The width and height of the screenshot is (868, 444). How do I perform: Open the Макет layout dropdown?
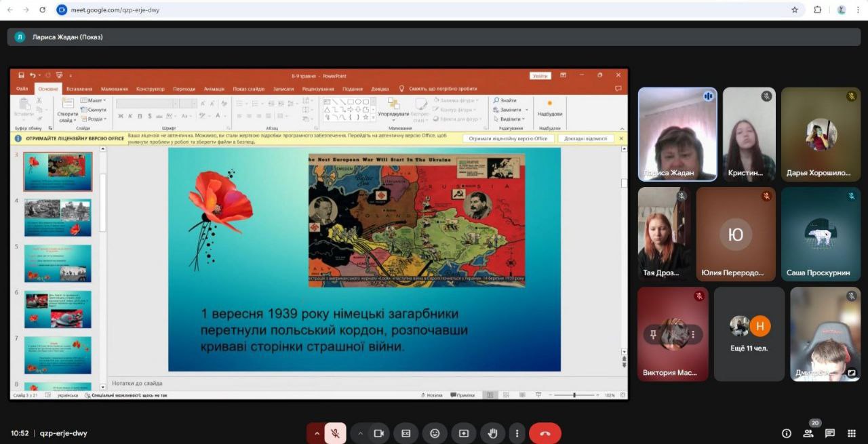(x=94, y=100)
